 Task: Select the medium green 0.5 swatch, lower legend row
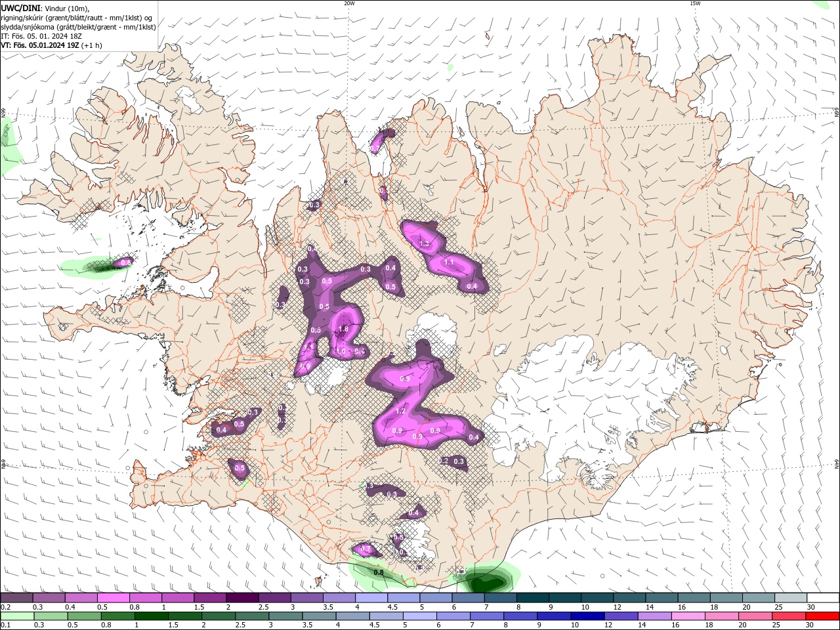[x=83, y=616]
